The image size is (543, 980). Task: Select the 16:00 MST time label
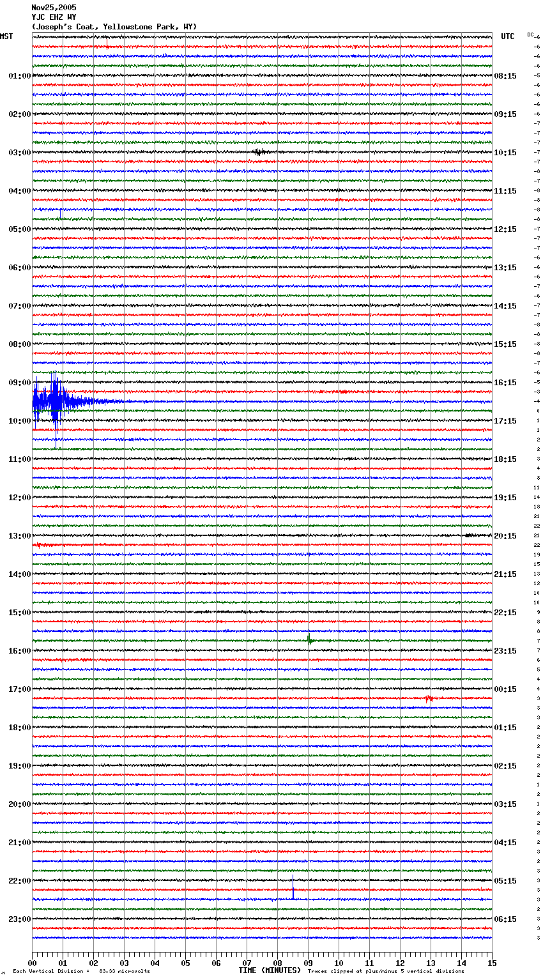click(x=20, y=651)
